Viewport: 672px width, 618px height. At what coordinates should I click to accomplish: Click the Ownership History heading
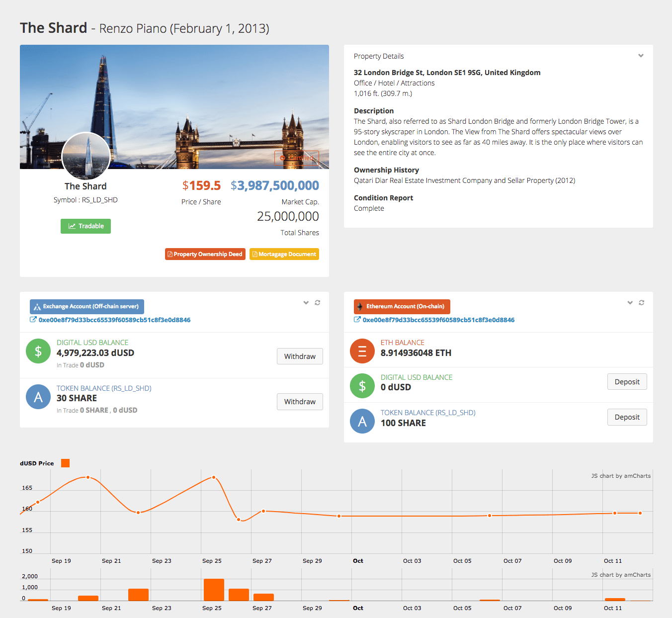pos(386,170)
